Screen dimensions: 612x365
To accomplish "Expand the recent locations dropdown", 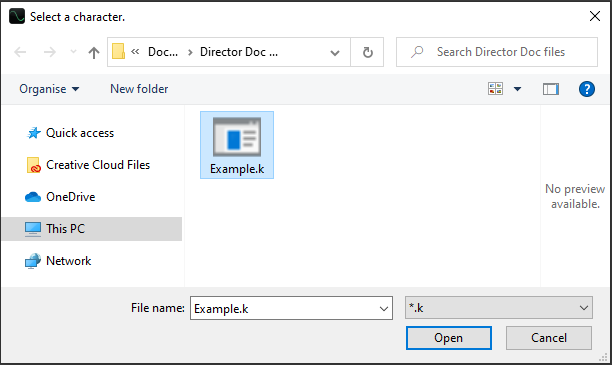I will tap(73, 52).
